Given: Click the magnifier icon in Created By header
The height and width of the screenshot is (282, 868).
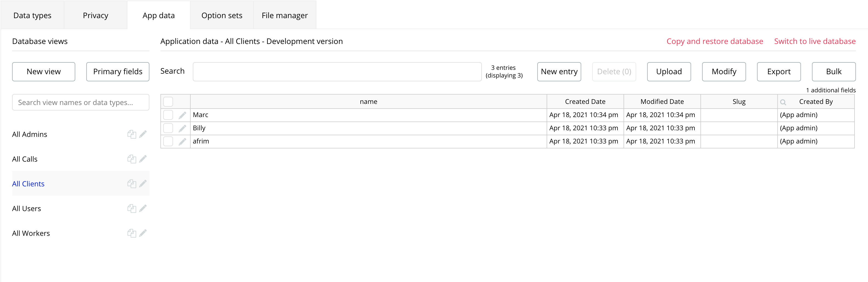Looking at the screenshot, I should (783, 102).
